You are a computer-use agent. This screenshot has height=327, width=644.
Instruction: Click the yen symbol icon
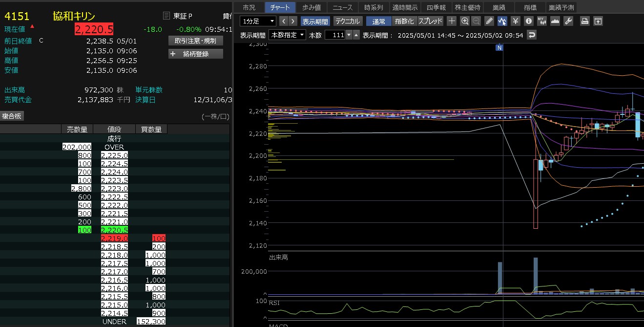tap(515, 21)
